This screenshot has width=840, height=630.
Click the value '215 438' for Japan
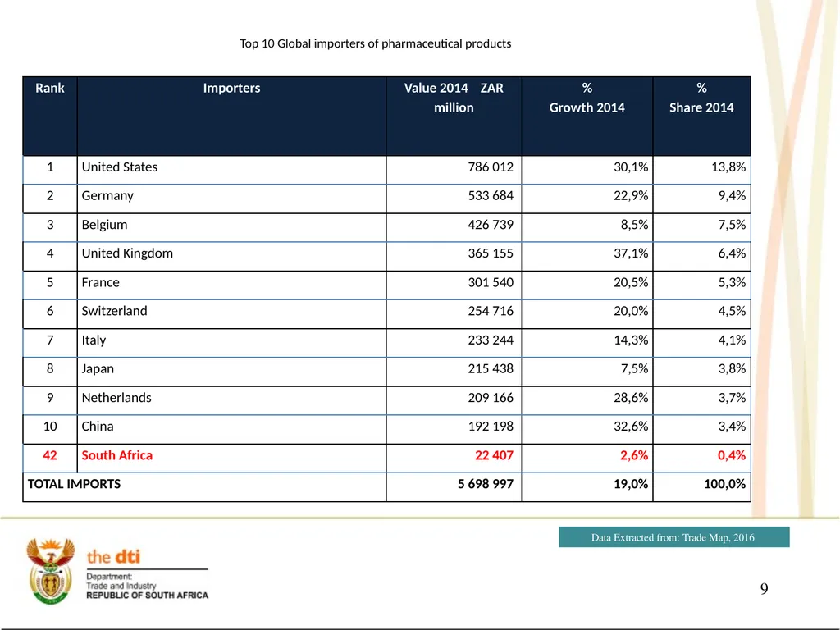pyautogui.click(x=491, y=369)
